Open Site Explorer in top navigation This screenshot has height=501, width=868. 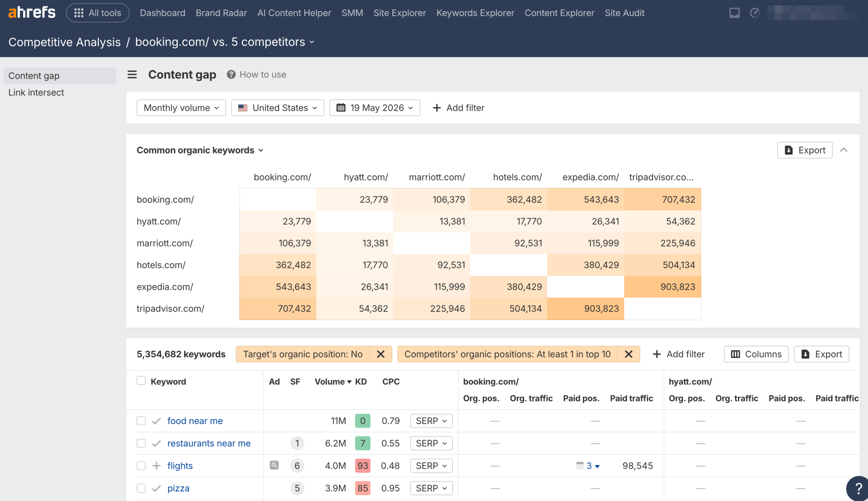(x=399, y=13)
